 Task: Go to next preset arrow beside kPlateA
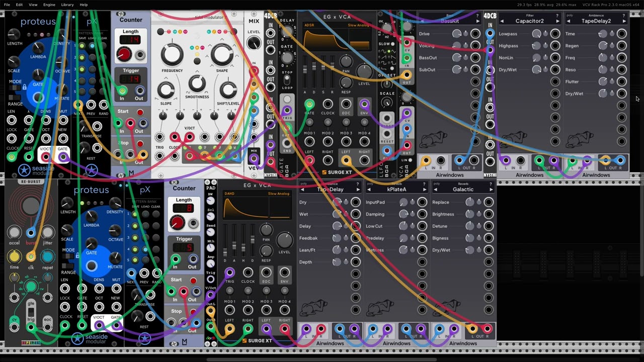pos(425,190)
